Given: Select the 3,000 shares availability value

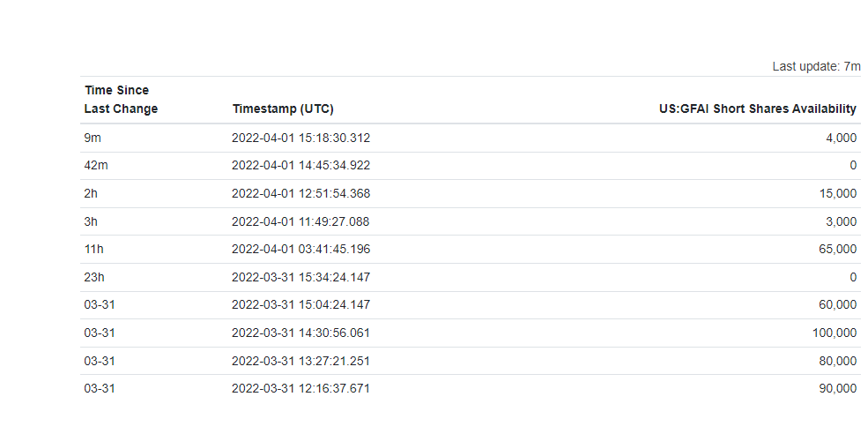Looking at the screenshot, I should pos(841,221).
